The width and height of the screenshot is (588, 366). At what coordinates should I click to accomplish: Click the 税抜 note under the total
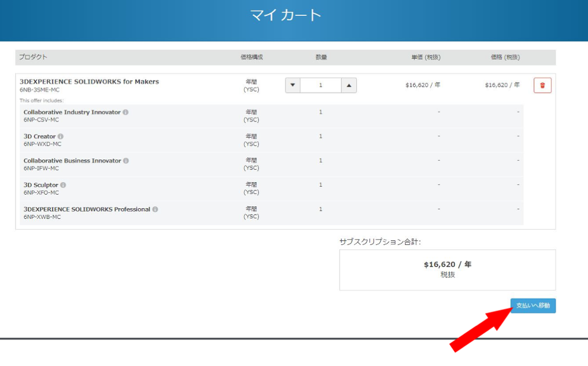[448, 275]
